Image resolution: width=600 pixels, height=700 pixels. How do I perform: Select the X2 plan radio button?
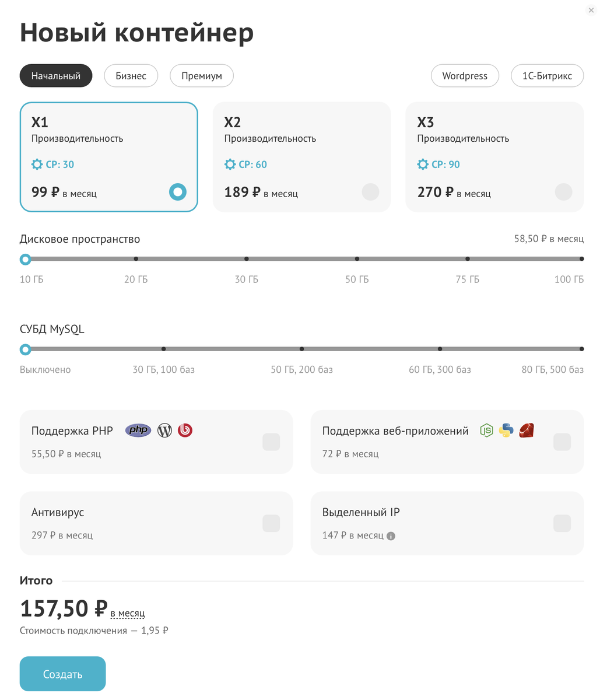click(370, 192)
